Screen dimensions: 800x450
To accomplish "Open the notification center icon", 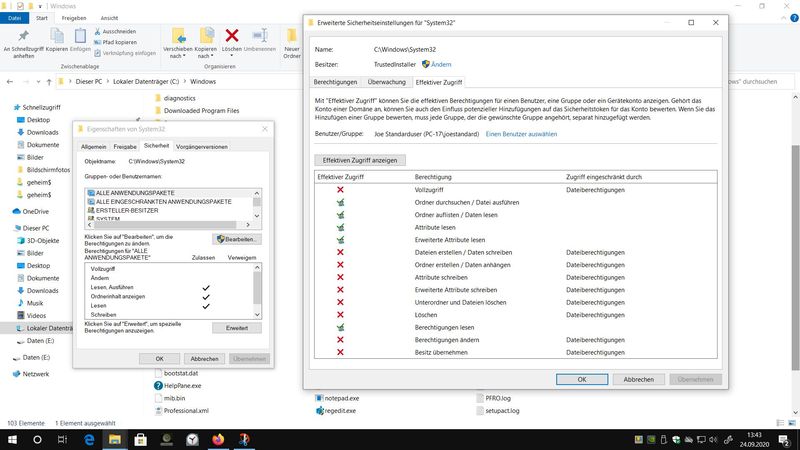I will pyautogui.click(x=785, y=440).
